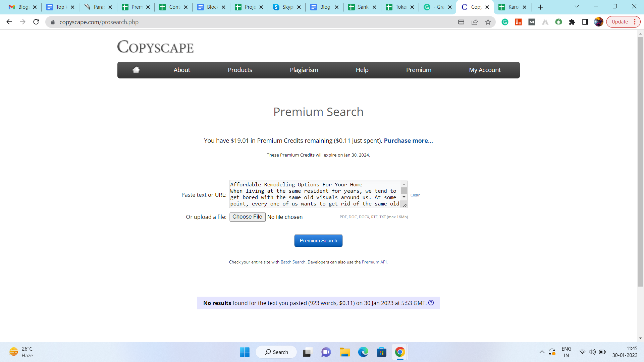Open the Chrome three-dot menu
Viewport: 644px width, 362px height.
635,22
